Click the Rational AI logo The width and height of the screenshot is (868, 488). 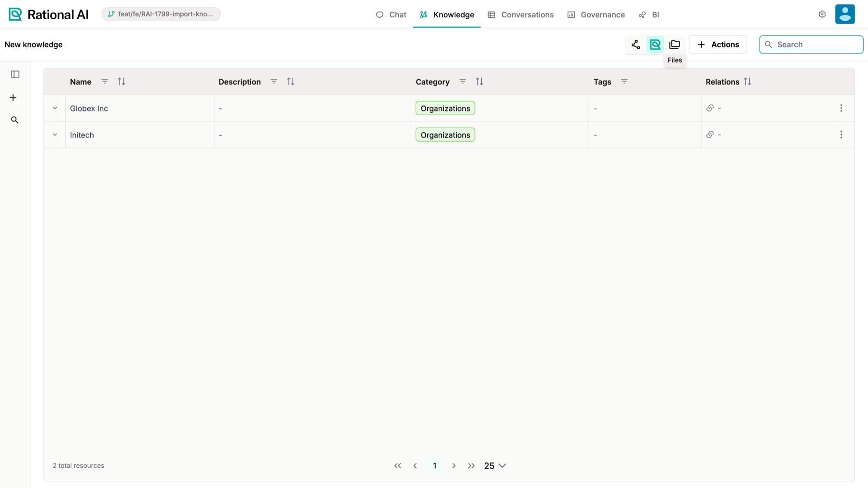49,14
